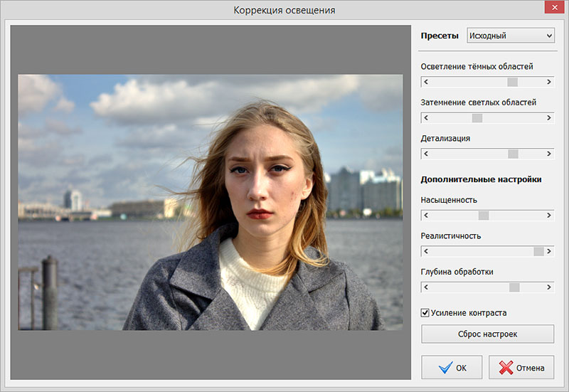Screen dimensions: 569x392
Task: Click left arrow of Затемнение светлых областей slider
Action: coord(426,117)
